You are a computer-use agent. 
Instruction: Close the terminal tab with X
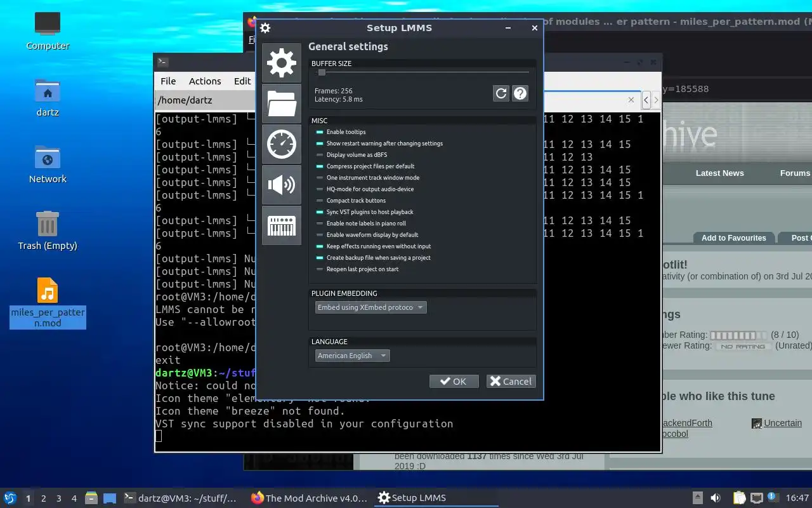(x=631, y=100)
